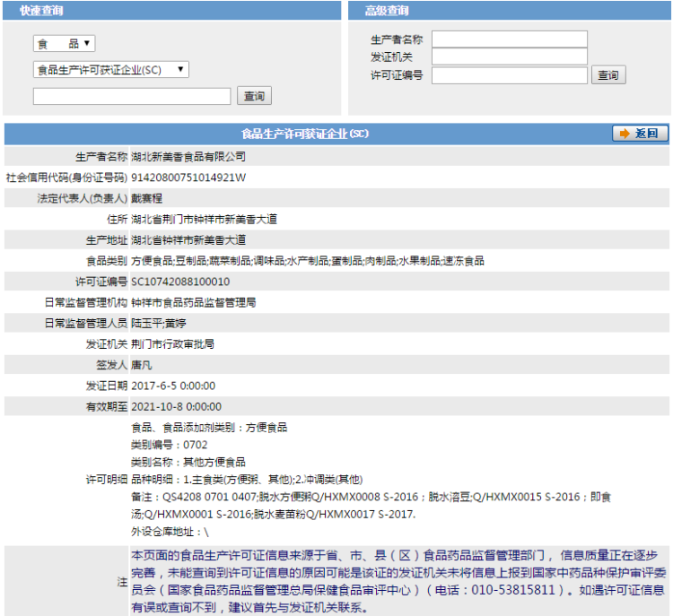
Task: Select the 许可证编号 input field
Action: [x=509, y=75]
